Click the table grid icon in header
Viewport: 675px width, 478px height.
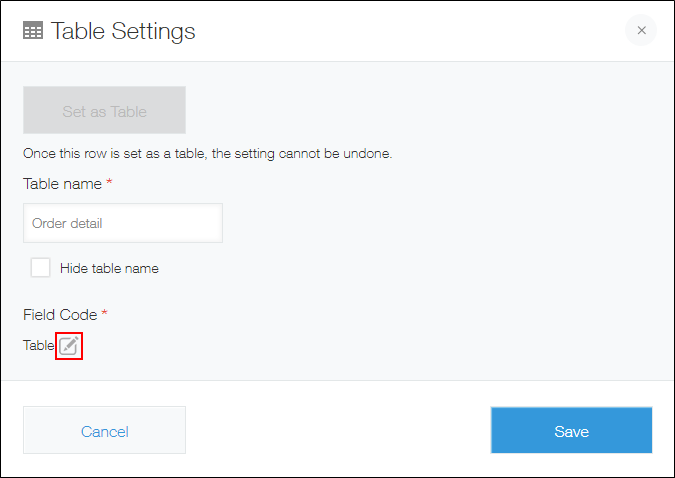click(33, 31)
